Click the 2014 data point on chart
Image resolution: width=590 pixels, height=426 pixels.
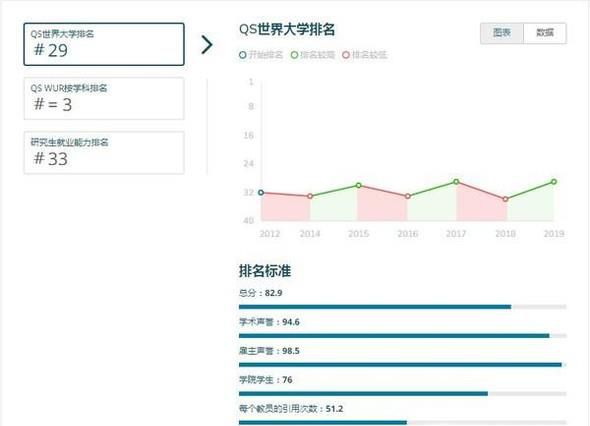pos(310,196)
